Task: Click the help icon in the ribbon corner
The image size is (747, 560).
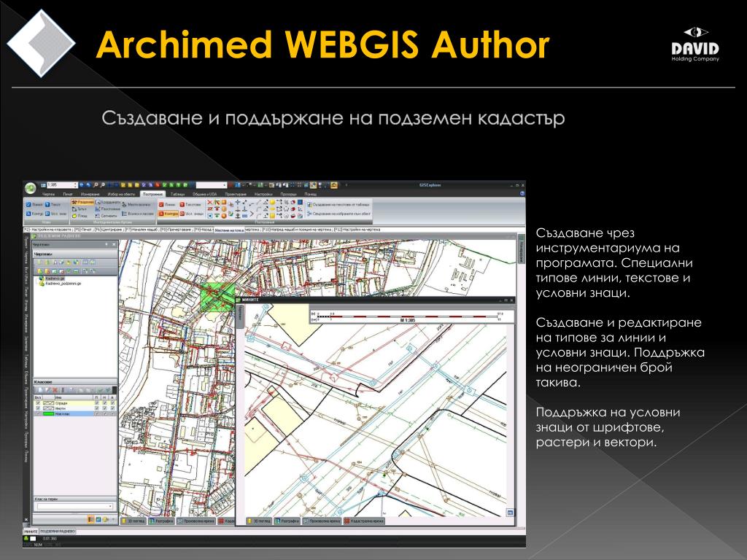Action: coord(522,193)
